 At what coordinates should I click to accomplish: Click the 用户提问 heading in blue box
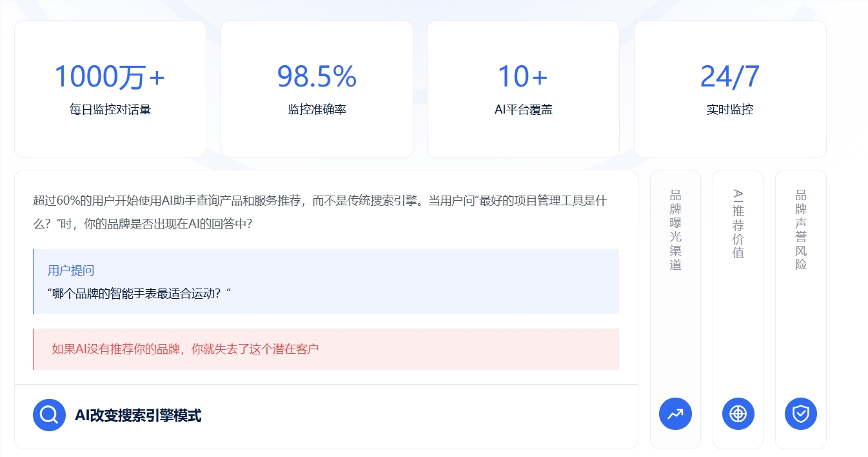pos(71,270)
